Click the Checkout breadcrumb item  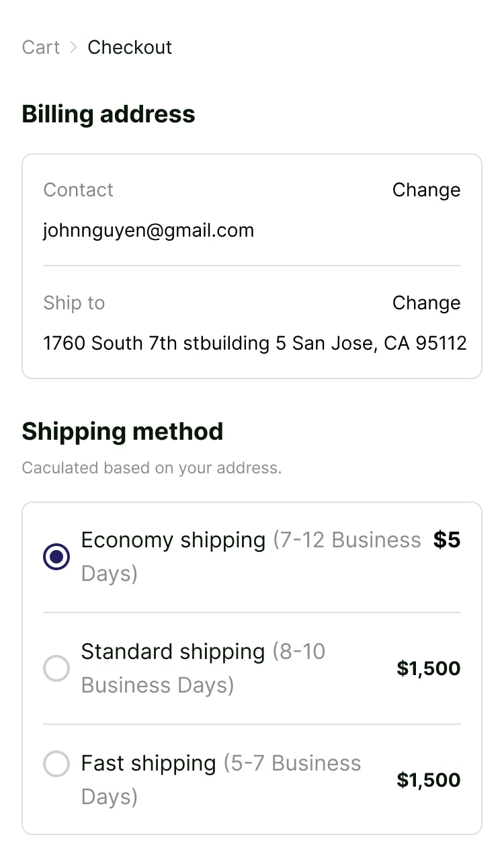[x=130, y=47]
